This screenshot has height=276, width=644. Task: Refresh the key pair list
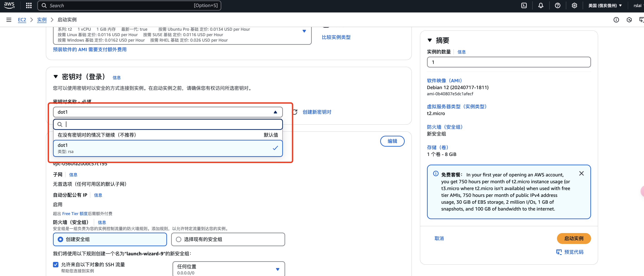click(295, 112)
